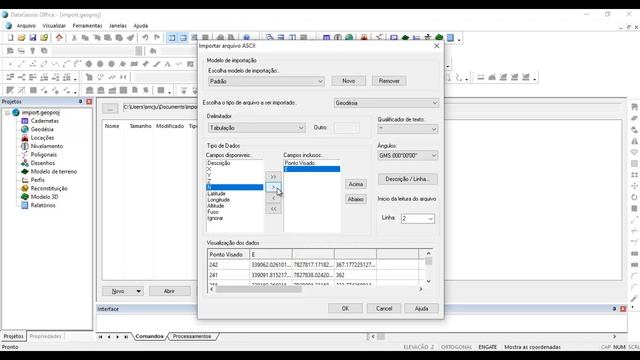Switch to the Comandos tab
Viewport: 640px width, 360px height.
click(149, 336)
